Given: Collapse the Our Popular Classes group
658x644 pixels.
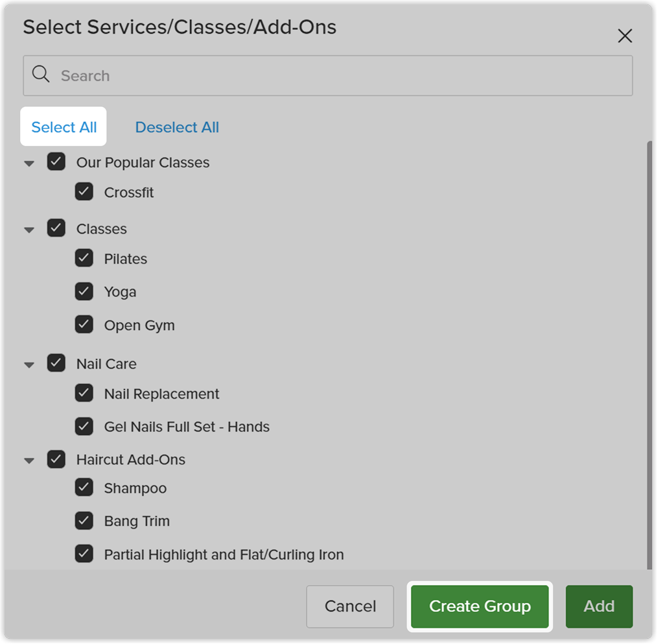Looking at the screenshot, I should pos(29,163).
